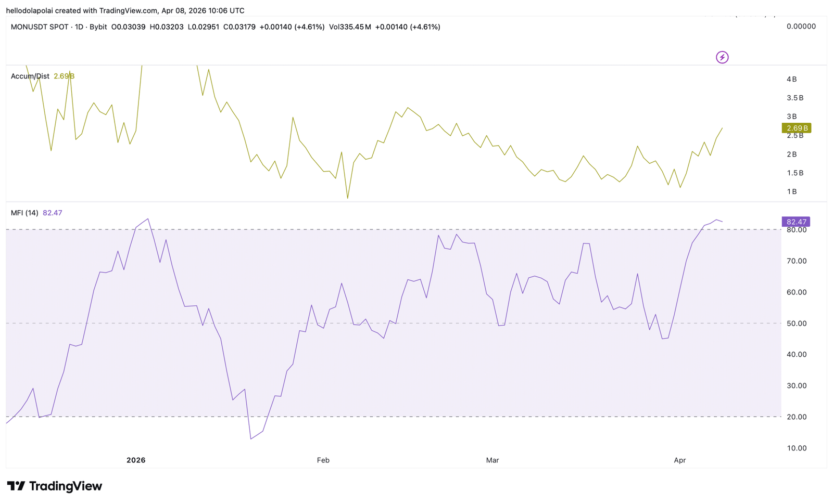This screenshot has height=504, width=833.
Task: Click the 1B label on Accum/Dist scale
Action: tap(792, 192)
